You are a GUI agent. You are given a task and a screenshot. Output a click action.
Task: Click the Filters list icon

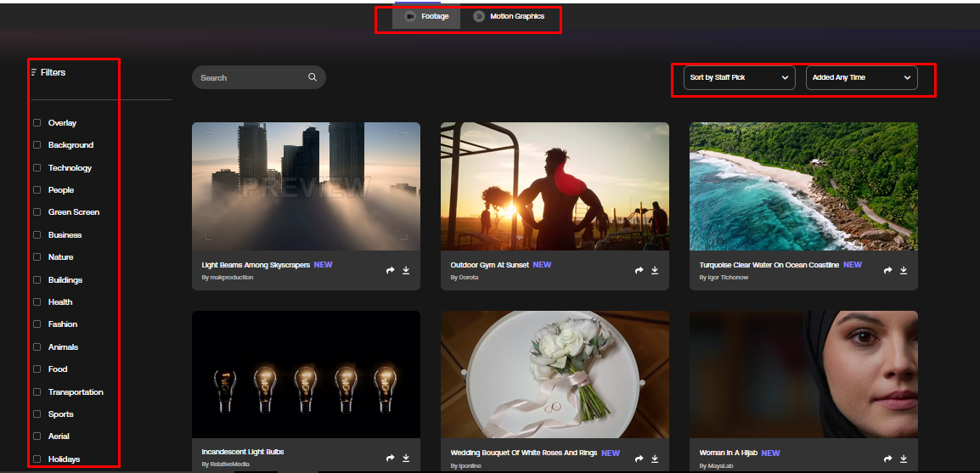click(x=34, y=72)
